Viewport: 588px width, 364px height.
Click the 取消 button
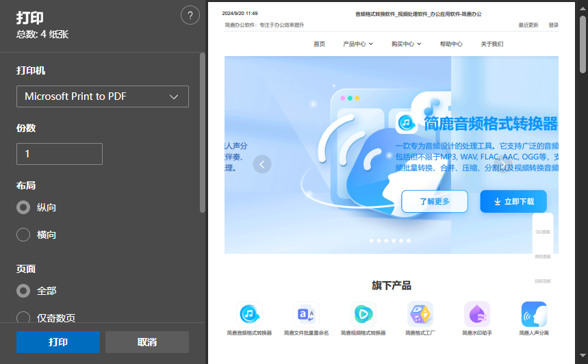(147, 342)
